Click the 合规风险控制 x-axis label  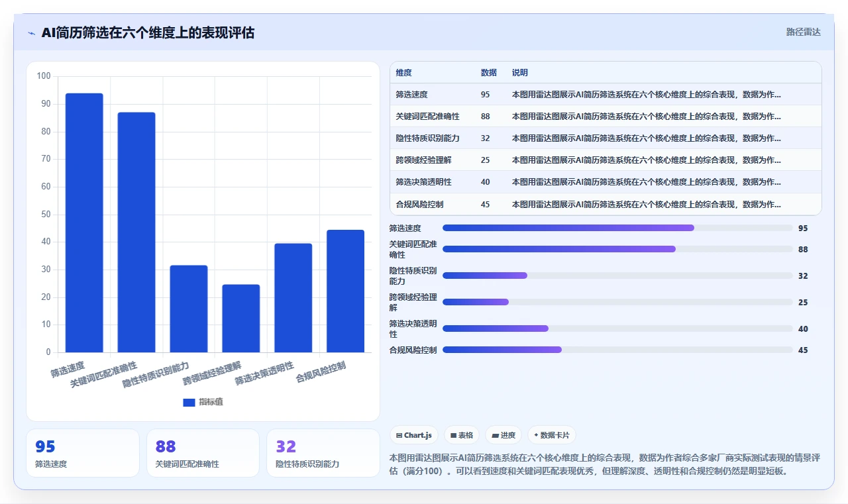coord(321,372)
